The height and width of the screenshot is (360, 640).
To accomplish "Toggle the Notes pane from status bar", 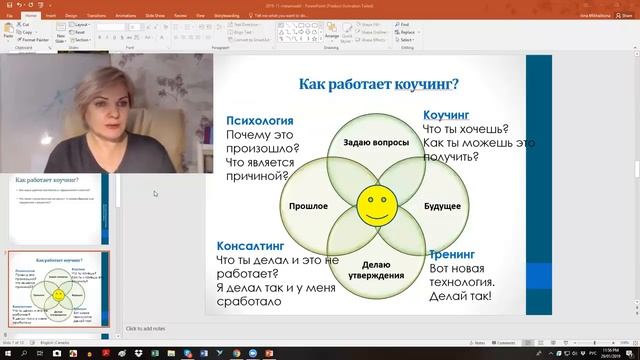I will tap(477, 343).
